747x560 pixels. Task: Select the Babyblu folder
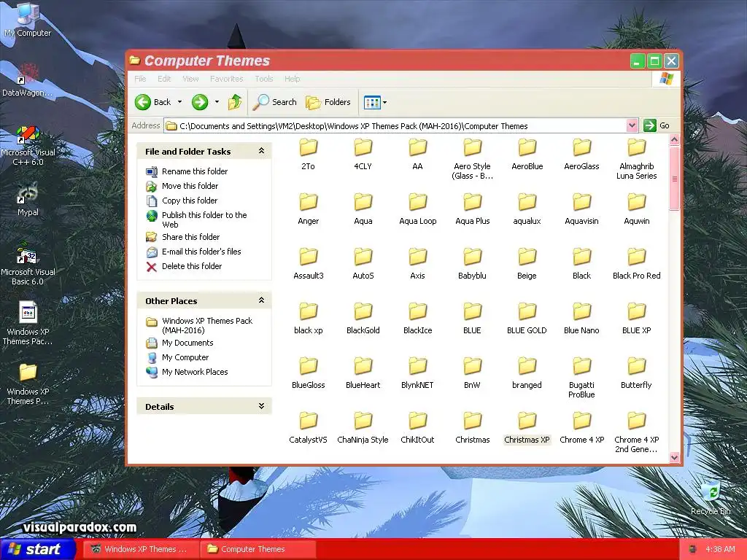pos(472,263)
